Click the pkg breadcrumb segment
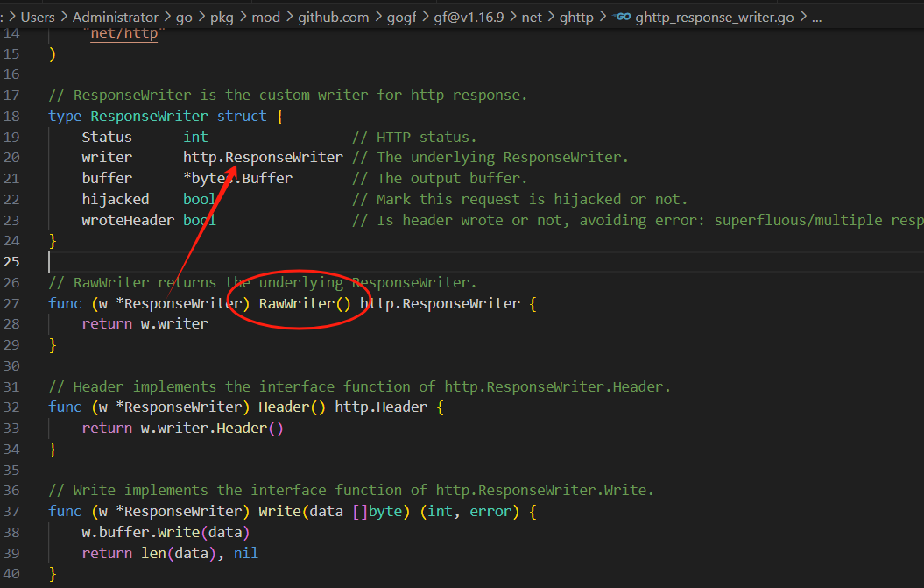The width and height of the screenshot is (924, 588). (x=222, y=18)
